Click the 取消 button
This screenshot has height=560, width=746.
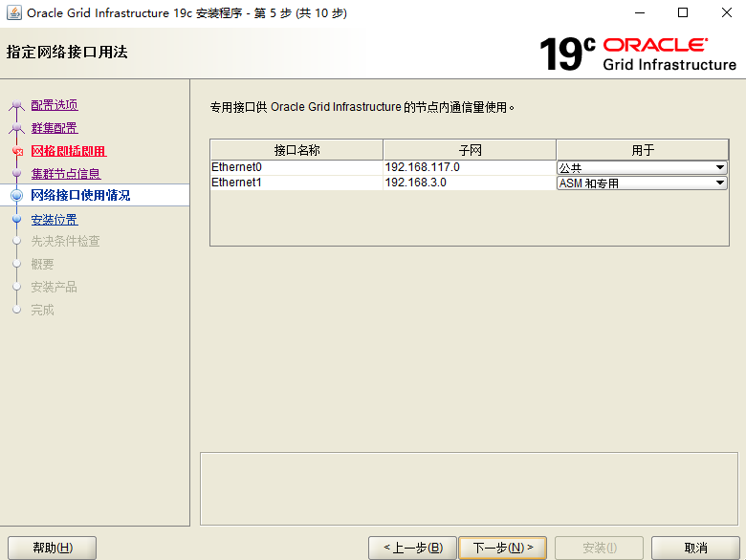point(695,548)
